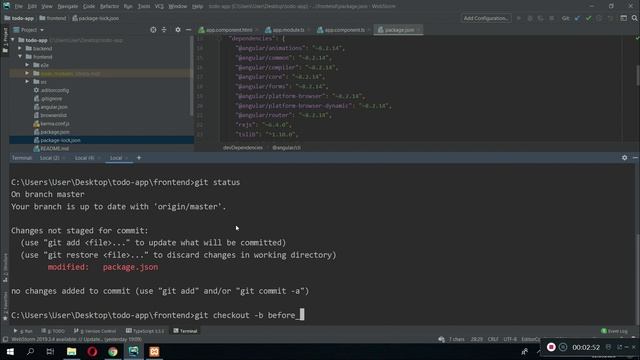Hide the Project tool window
This screenshot has width=640, height=360.
click(188, 30)
